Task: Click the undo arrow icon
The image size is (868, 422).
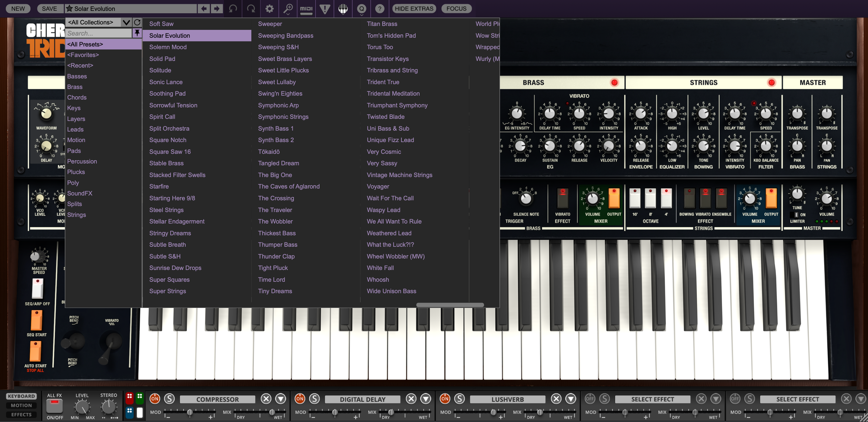Action: pos(233,8)
